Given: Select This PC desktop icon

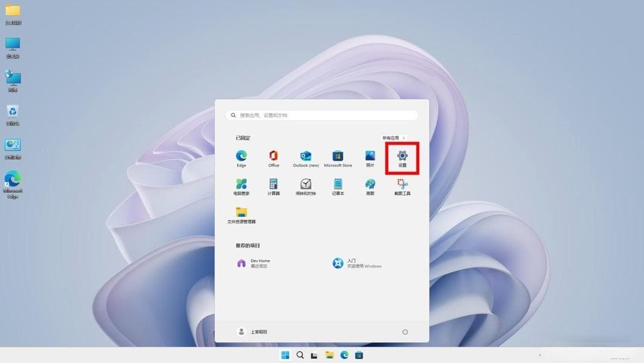Looking at the screenshot, I should [x=13, y=48].
